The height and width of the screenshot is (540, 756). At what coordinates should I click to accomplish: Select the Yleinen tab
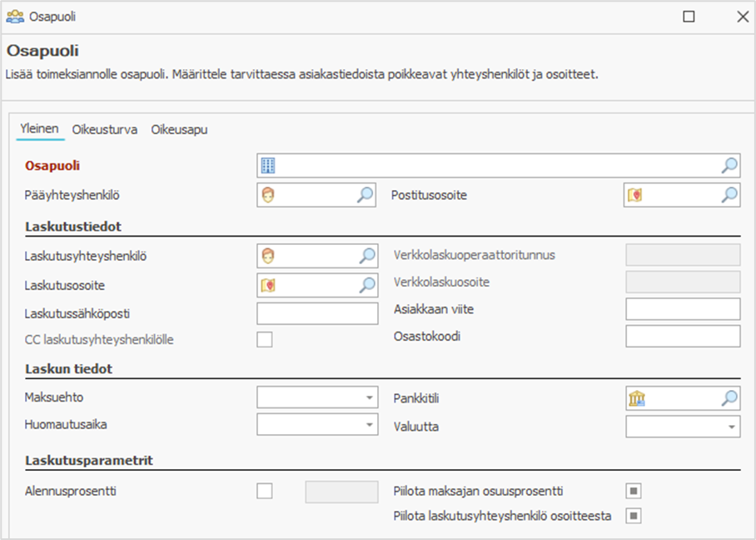click(40, 129)
